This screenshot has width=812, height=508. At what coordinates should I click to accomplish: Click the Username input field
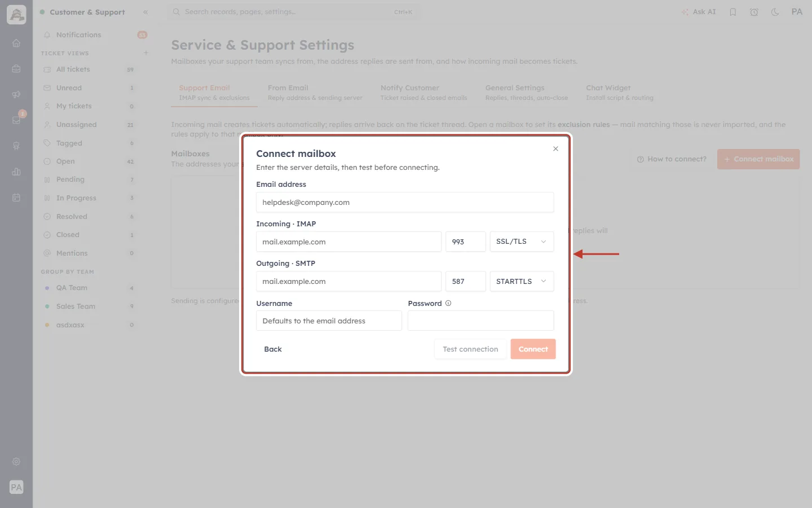pos(329,321)
